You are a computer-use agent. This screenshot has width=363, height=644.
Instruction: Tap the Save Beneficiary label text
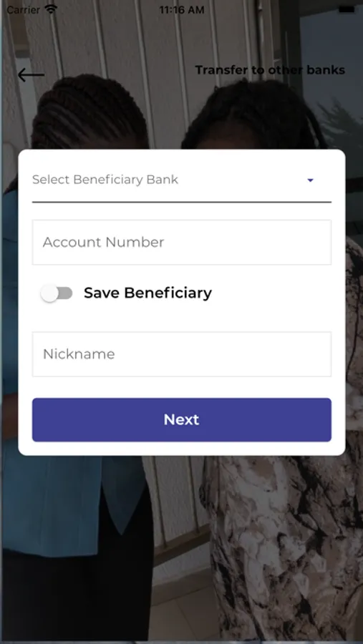tap(147, 293)
